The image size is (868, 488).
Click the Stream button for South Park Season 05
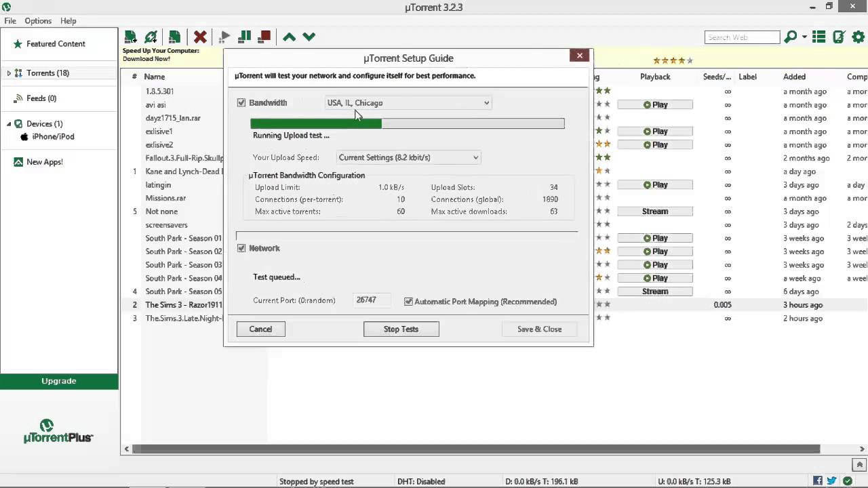[x=655, y=291]
